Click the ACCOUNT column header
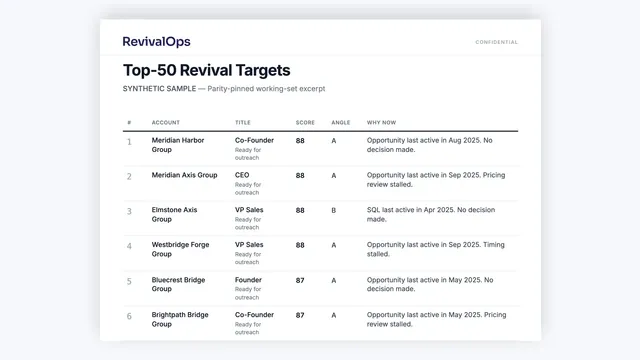This screenshot has width=640, height=360. 166,122
